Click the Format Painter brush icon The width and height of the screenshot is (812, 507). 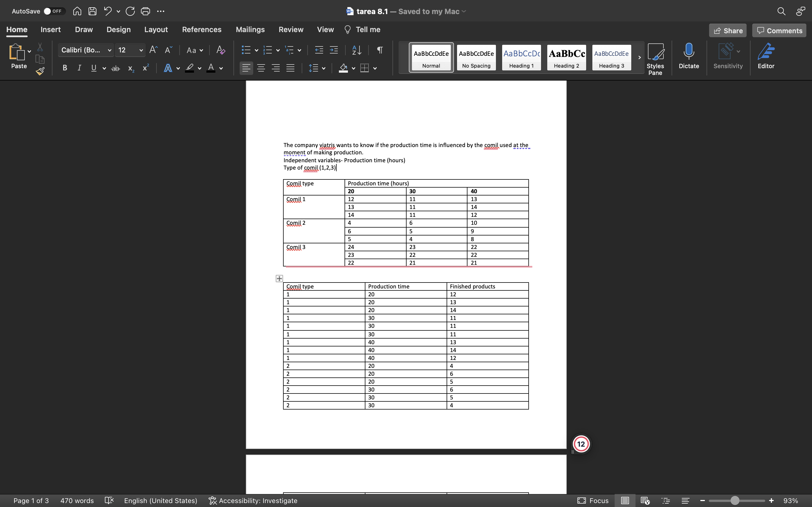[x=40, y=71]
